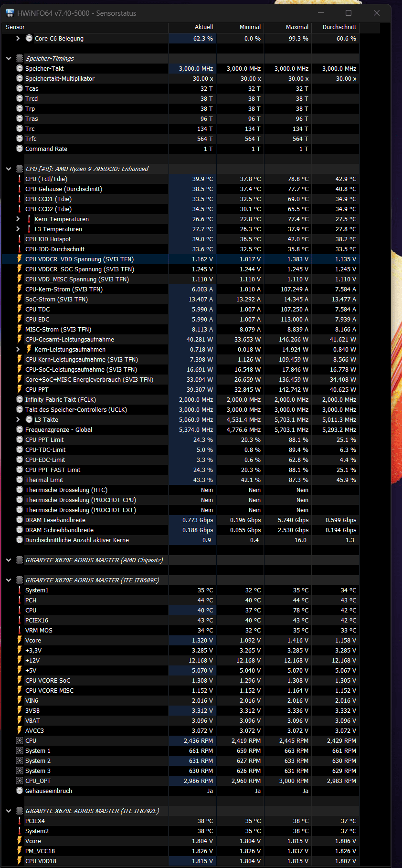Minimize the HWiNFO64 Sensorstatus window
The width and height of the screenshot is (402, 868).
[x=320, y=13]
